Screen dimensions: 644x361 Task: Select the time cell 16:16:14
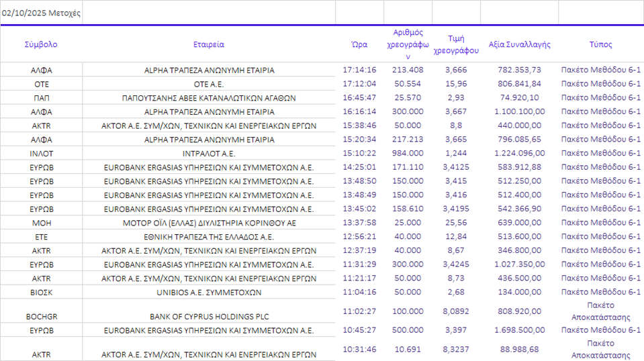pyautogui.click(x=359, y=111)
